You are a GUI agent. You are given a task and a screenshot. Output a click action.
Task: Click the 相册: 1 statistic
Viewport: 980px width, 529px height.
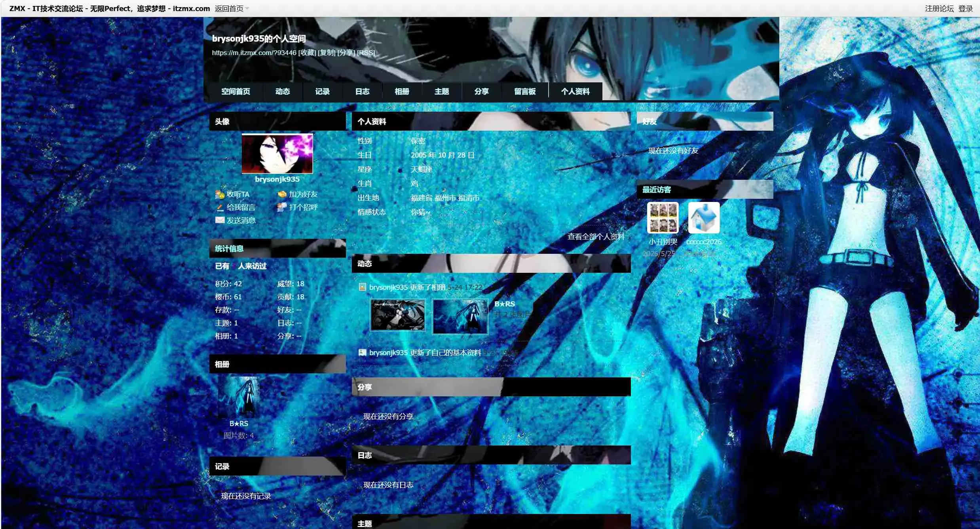point(226,336)
